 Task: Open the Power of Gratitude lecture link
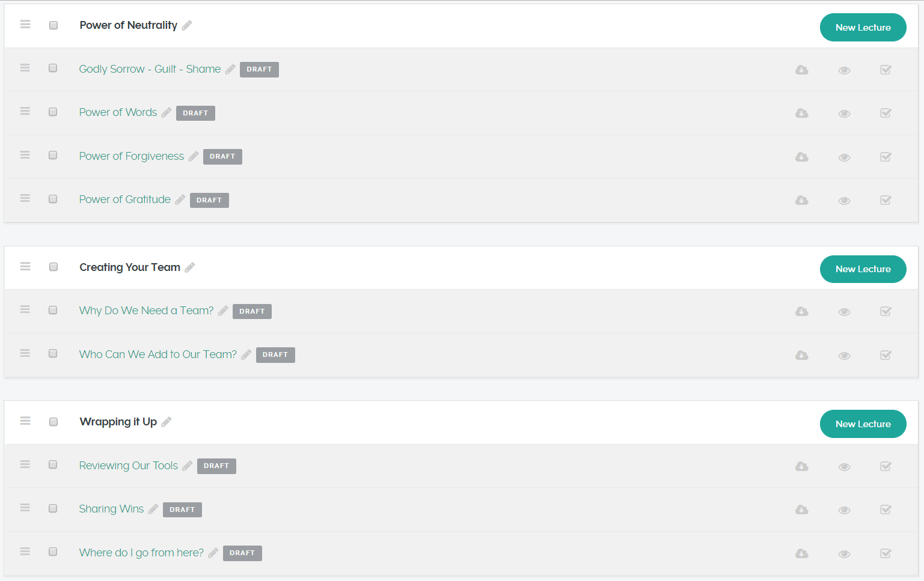[x=125, y=199]
